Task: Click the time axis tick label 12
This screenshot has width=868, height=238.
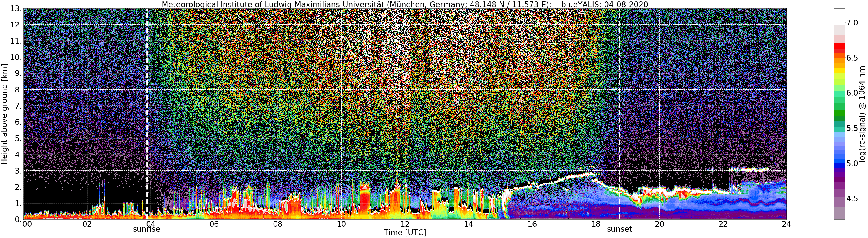Action: [x=405, y=224]
